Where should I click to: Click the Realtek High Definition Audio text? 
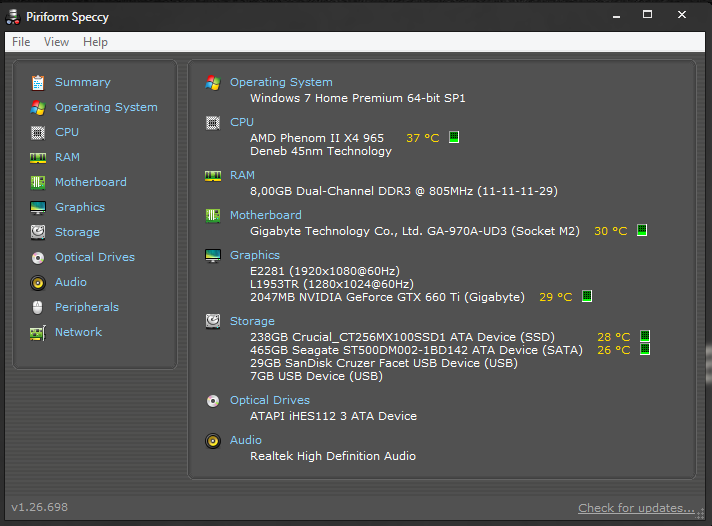pos(333,456)
